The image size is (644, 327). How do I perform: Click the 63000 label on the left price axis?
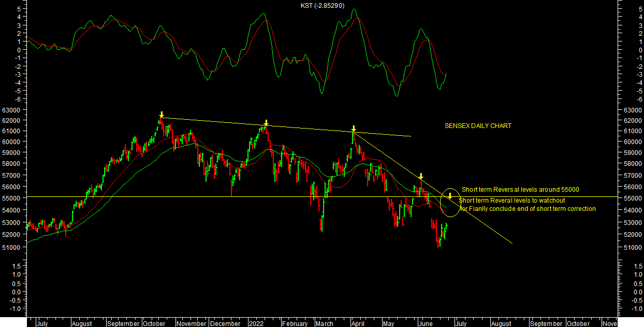coord(11,110)
